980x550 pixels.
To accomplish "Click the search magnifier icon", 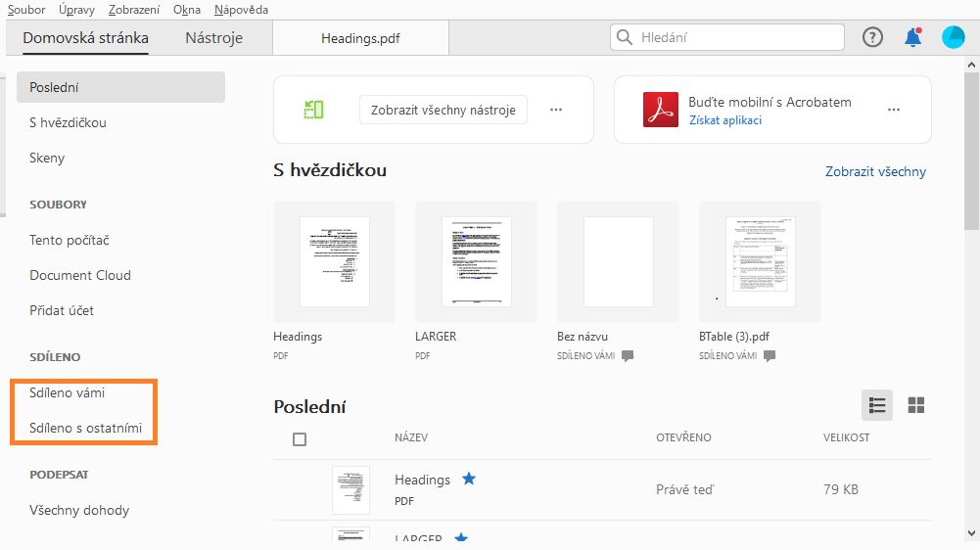I will click(x=624, y=37).
